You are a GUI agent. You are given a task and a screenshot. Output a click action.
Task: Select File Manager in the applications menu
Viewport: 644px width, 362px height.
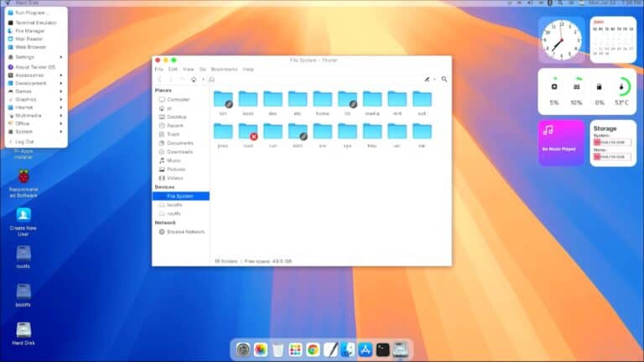(36, 31)
